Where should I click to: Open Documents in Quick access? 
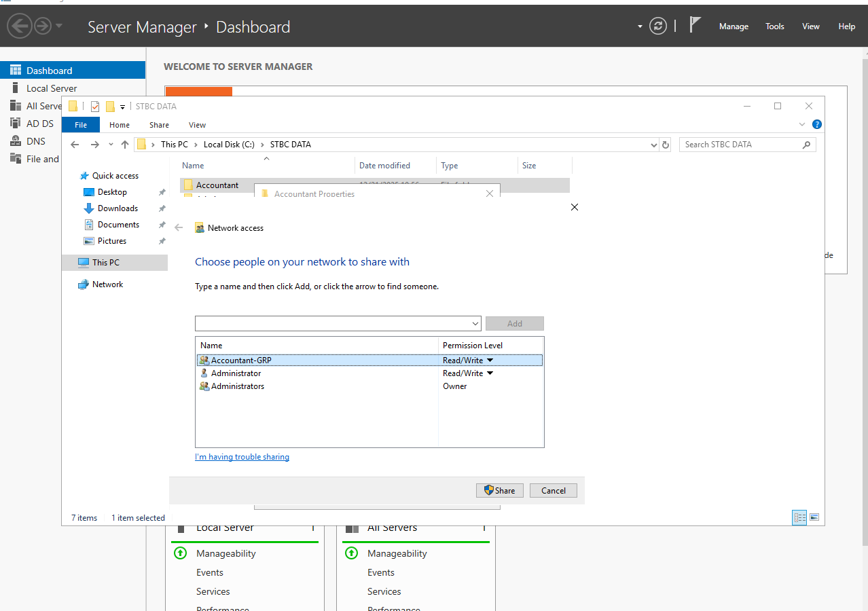(118, 225)
